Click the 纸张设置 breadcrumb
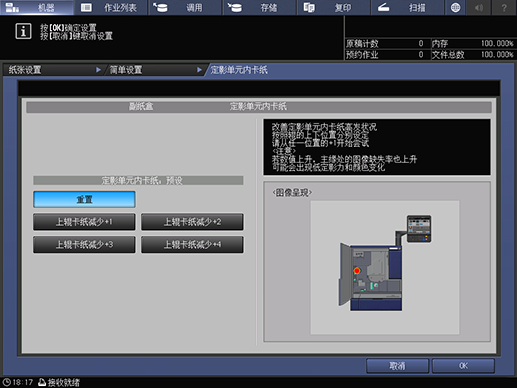This screenshot has width=517, height=388. point(25,70)
